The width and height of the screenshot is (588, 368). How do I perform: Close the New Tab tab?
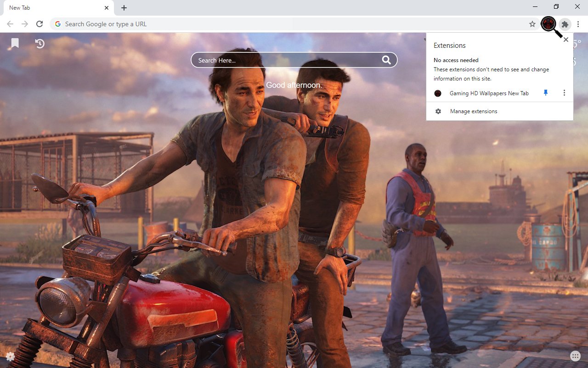pyautogui.click(x=107, y=8)
